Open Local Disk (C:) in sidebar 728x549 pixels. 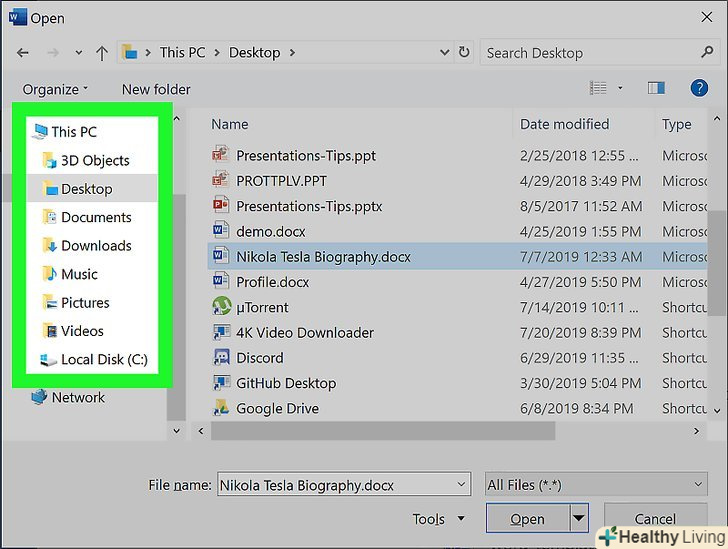(94, 359)
